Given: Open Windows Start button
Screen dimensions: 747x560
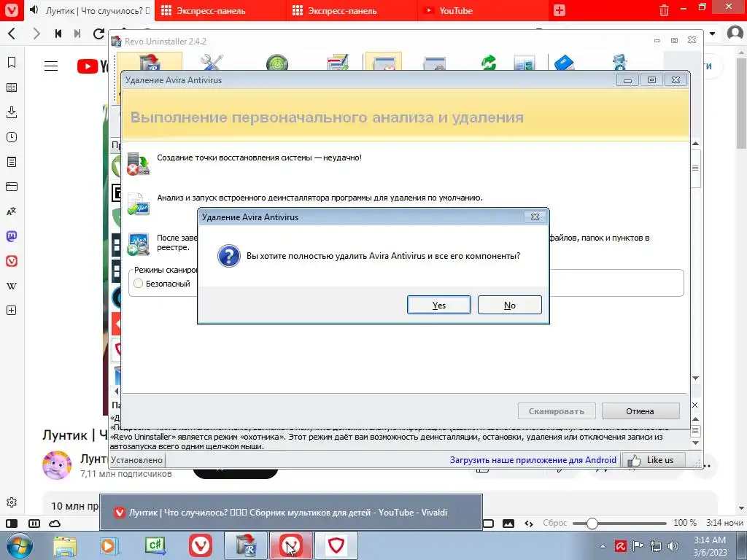Looking at the screenshot, I should (20, 545).
